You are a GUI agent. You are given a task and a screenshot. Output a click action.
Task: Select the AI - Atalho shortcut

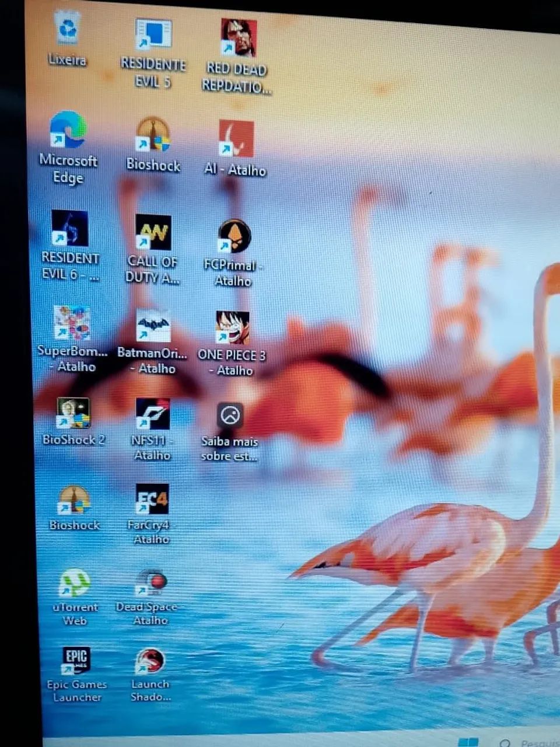(236, 139)
